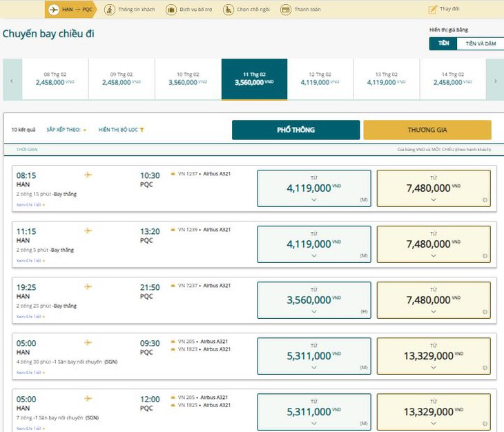The image size is (504, 432).
Task: Open the Sắp xếp theo sort dropdown
Action: (x=66, y=130)
